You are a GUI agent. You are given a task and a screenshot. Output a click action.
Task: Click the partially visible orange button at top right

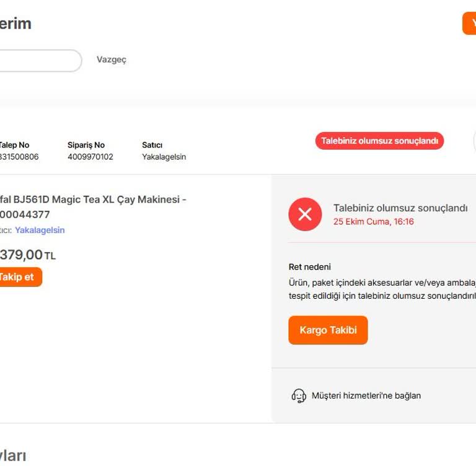click(470, 24)
